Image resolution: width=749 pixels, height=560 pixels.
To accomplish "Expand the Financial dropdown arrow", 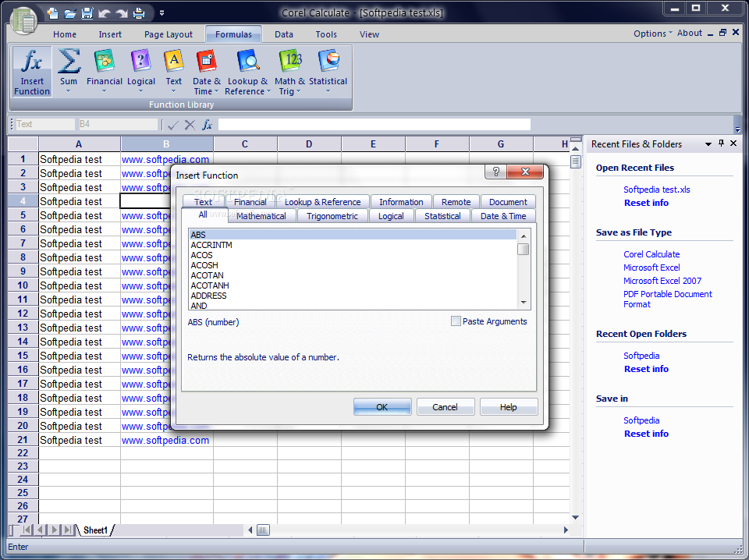I will pyautogui.click(x=104, y=91).
